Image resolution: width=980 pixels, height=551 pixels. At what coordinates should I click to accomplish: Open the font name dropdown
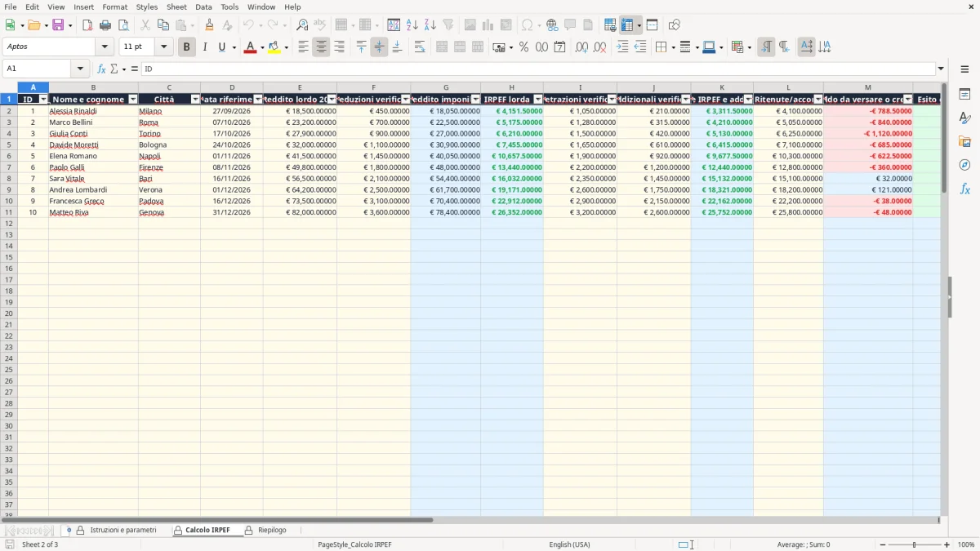coord(105,47)
